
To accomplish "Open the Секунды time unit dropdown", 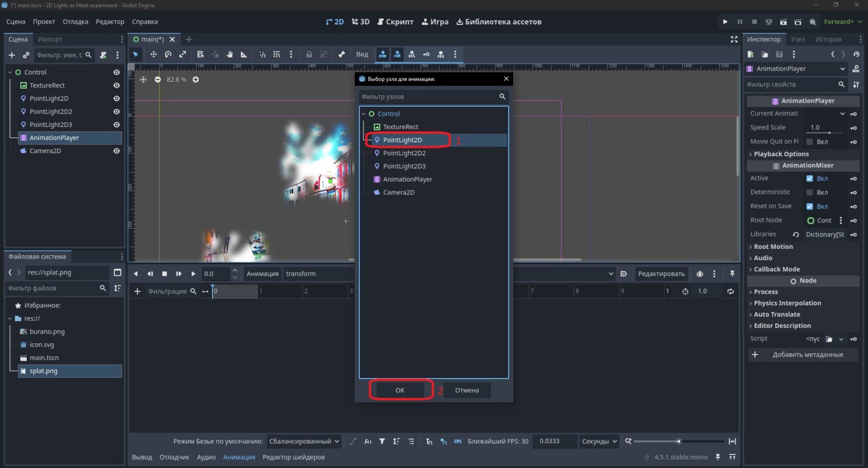I will [599, 441].
